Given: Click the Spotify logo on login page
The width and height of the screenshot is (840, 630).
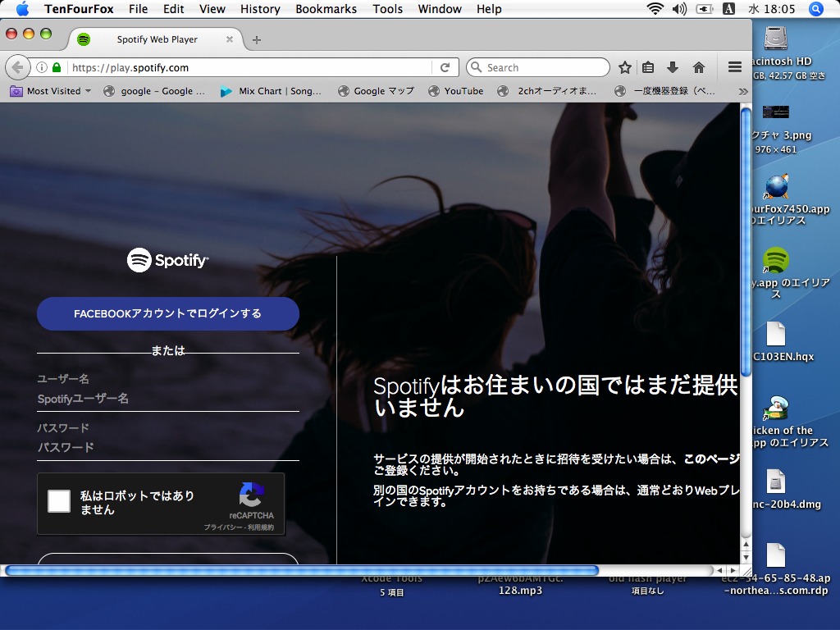Looking at the screenshot, I should 167,260.
